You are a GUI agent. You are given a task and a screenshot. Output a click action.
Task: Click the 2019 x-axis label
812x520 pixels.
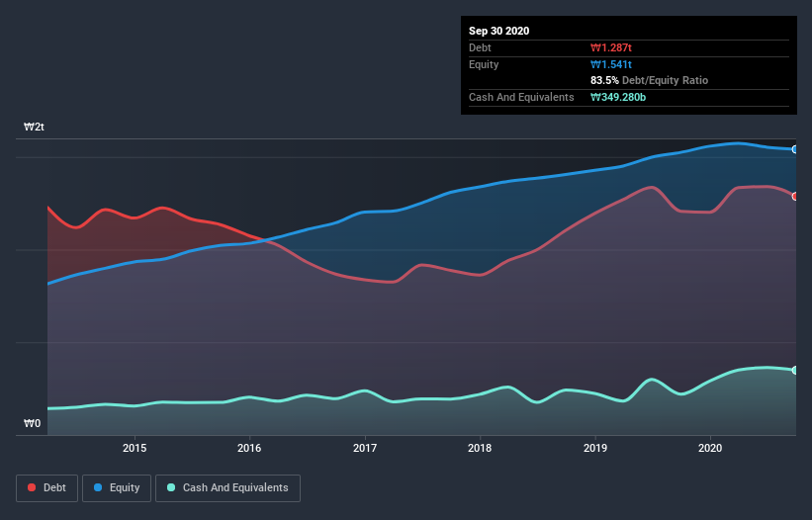coord(595,448)
